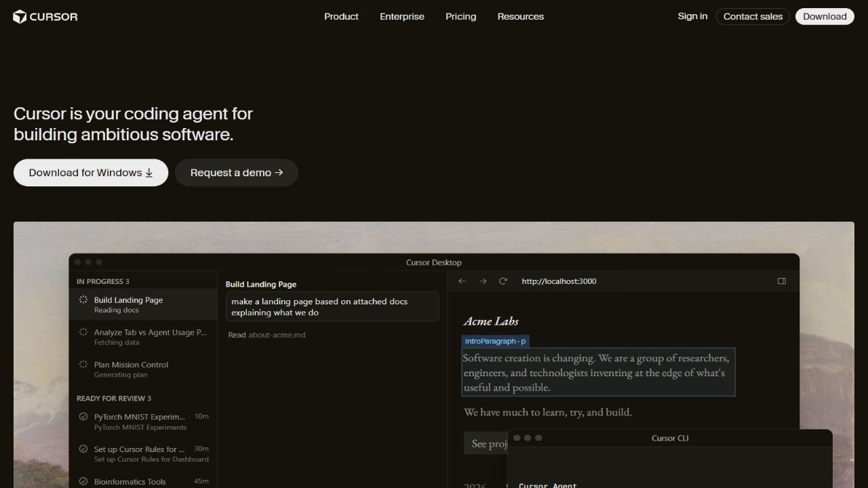Click Request a demo button
Screen dimensions: 868x488
(237, 173)
